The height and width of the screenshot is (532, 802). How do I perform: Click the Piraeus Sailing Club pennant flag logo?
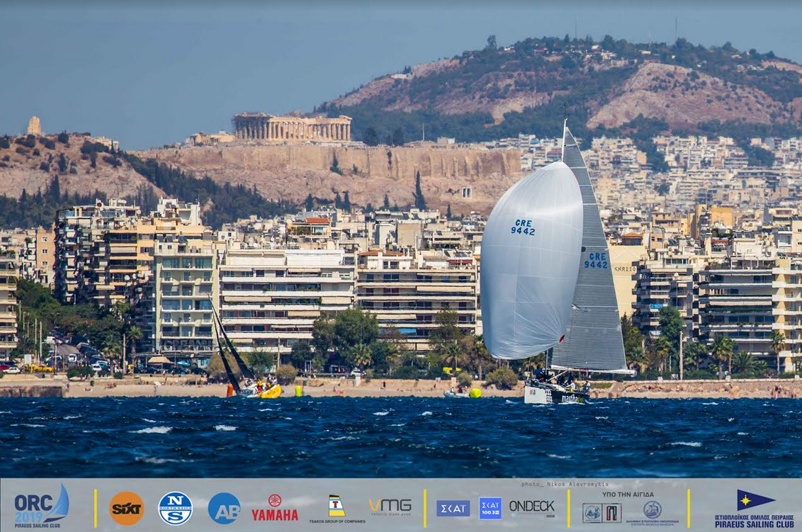(x=755, y=500)
